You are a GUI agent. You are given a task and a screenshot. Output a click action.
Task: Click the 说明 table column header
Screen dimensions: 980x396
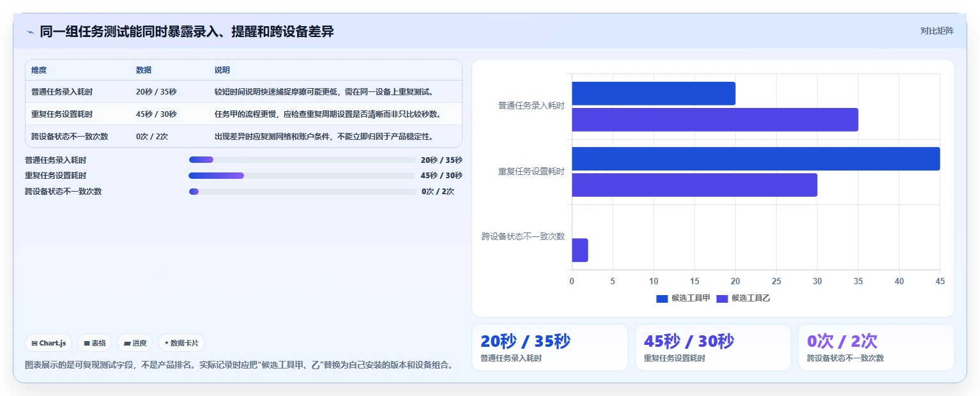[x=222, y=70]
